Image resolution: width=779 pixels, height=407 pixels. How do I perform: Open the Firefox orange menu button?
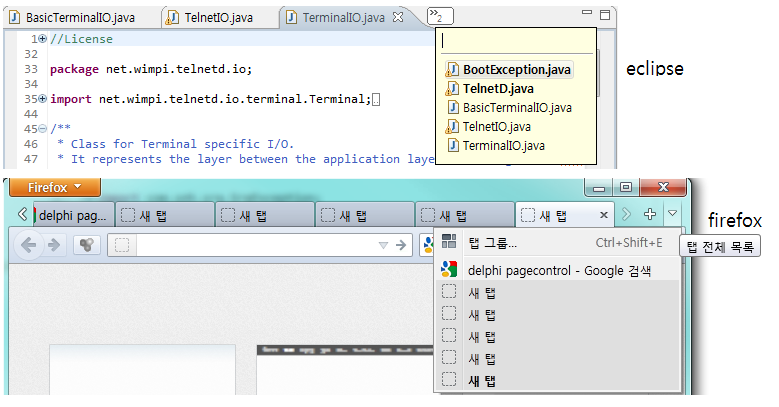pyautogui.click(x=50, y=187)
